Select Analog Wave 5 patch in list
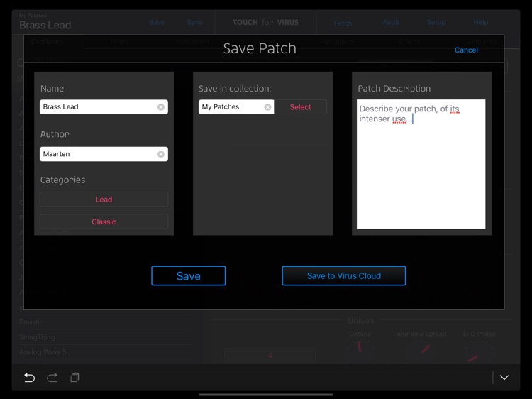The width and height of the screenshot is (532, 399). [105, 352]
